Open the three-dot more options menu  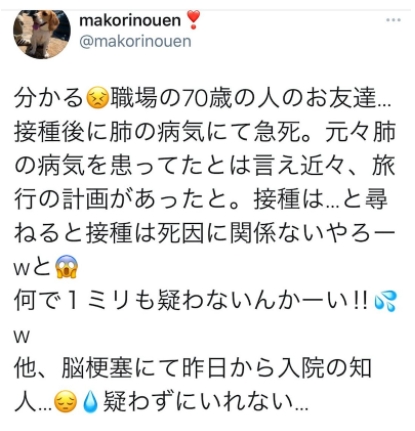[x=393, y=20]
